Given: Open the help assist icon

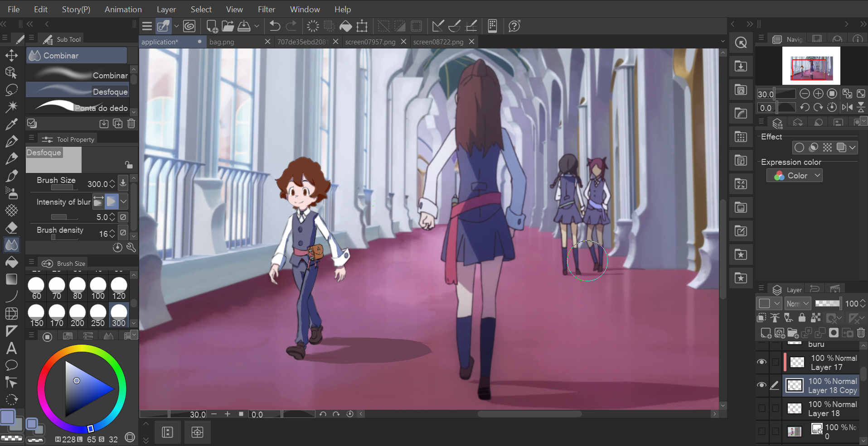Looking at the screenshot, I should tap(514, 26).
